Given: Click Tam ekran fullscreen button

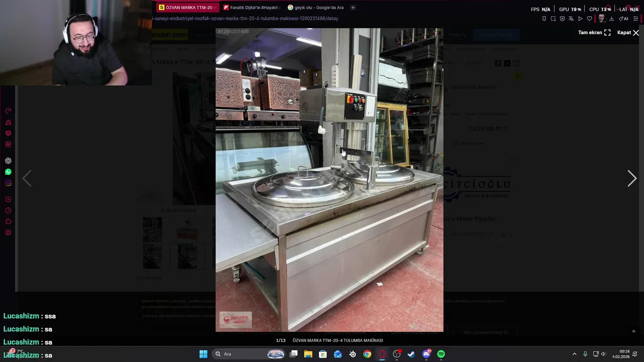Looking at the screenshot, I should point(594,33).
